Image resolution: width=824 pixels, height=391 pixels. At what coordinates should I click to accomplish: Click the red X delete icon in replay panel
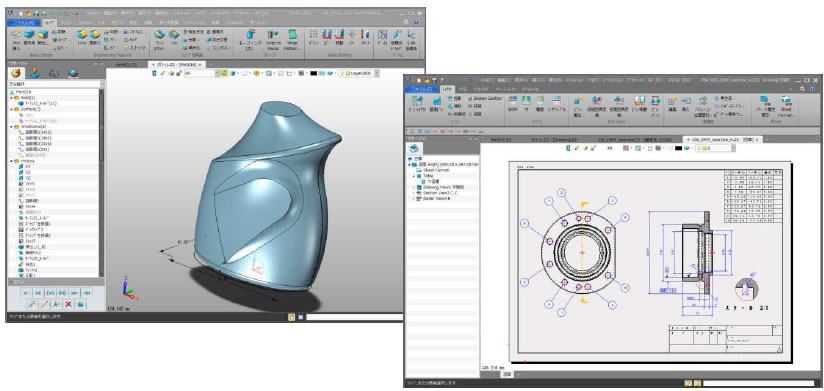coord(68,304)
